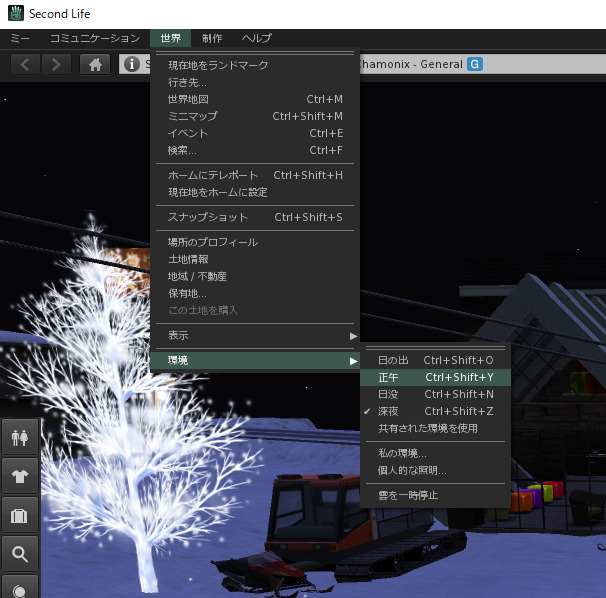Open the avatar chooser people icon
Image resolution: width=606 pixels, height=598 pixels.
click(20, 437)
